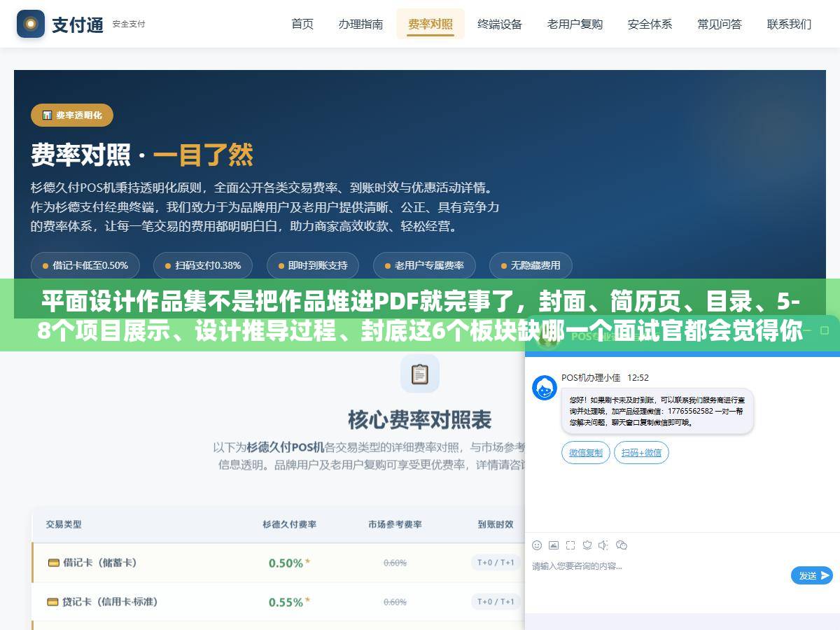
Task: Click struck-through 0.60% in 贷记卡 row
Action: coord(395,602)
